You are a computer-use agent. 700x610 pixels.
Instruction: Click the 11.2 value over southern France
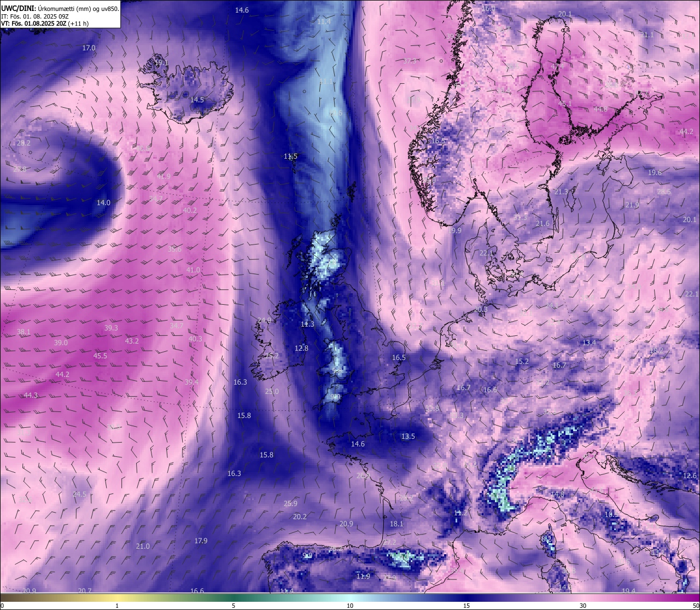[461, 513]
